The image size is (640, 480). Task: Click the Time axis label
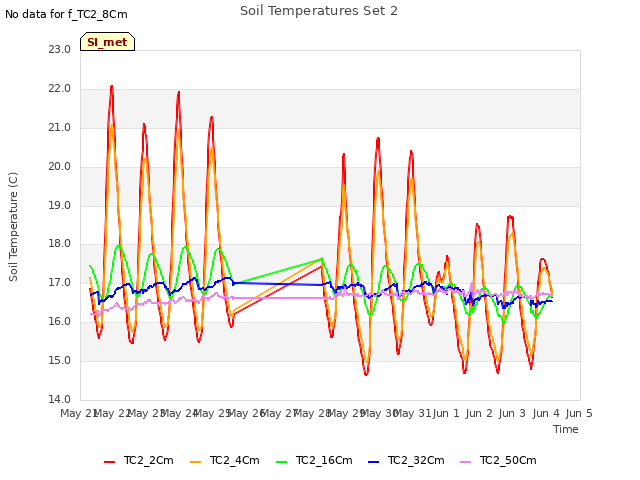coord(566,429)
